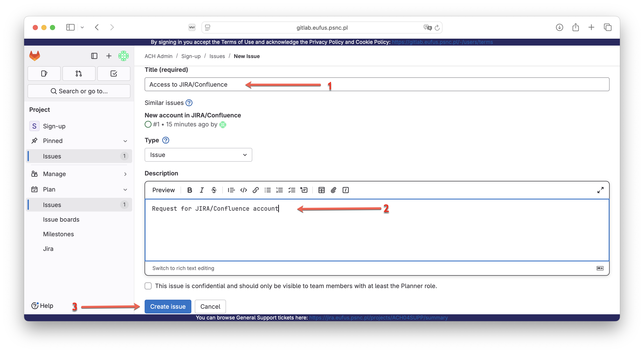Insert a quick action in the description
Screen dimensions: 644x353
click(346, 190)
